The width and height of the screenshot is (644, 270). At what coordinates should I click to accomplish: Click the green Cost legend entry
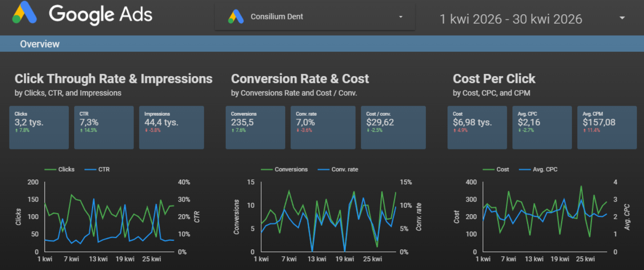[x=496, y=169]
